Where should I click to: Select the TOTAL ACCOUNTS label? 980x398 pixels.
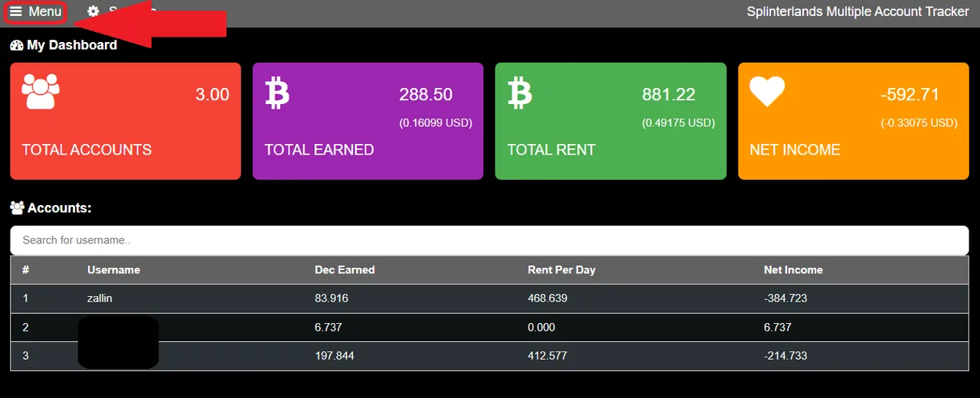click(87, 150)
